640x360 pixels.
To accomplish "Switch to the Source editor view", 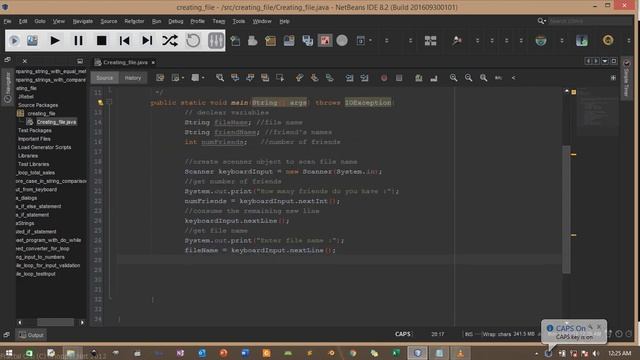I will click(104, 78).
